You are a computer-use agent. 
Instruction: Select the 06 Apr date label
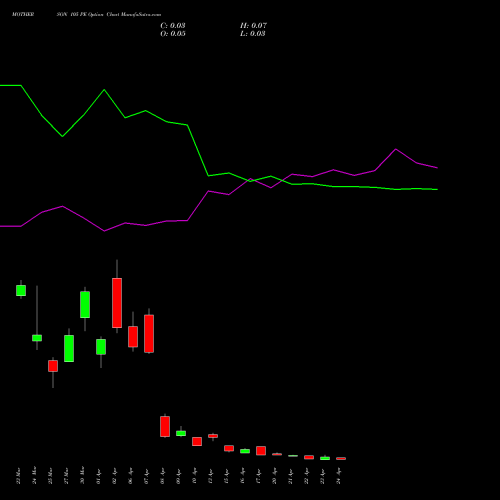(130, 476)
